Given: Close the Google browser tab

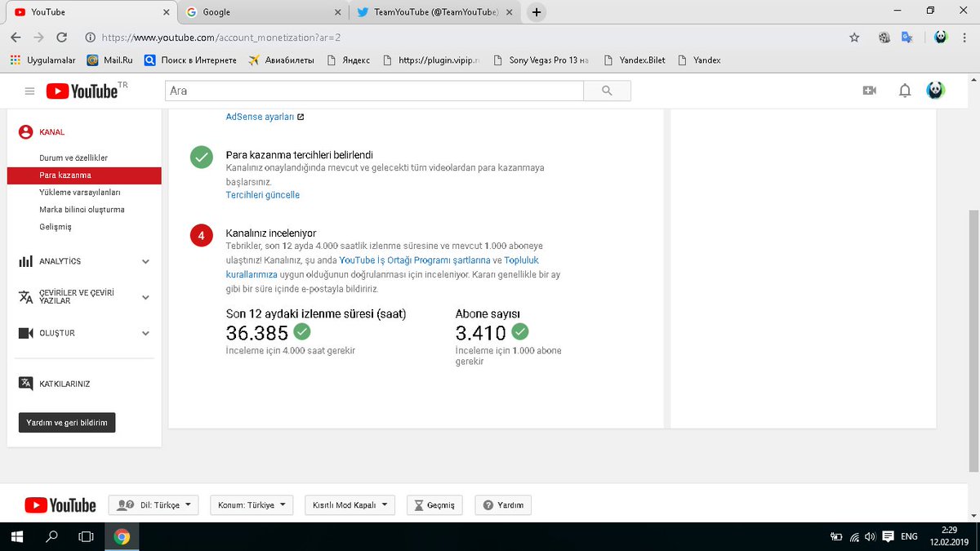Looking at the screenshot, I should [x=338, y=12].
